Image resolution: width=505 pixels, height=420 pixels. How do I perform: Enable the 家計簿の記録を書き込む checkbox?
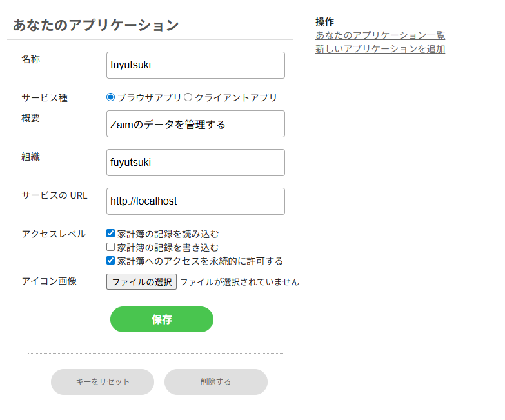[111, 247]
